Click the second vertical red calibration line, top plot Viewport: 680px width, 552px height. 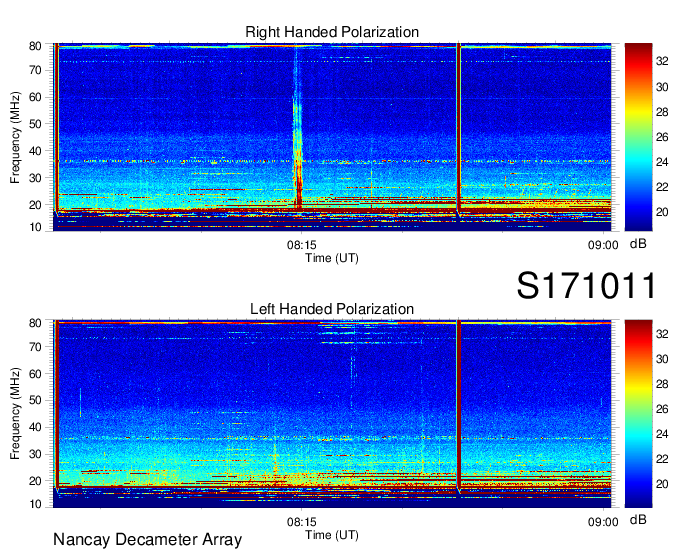point(458,128)
